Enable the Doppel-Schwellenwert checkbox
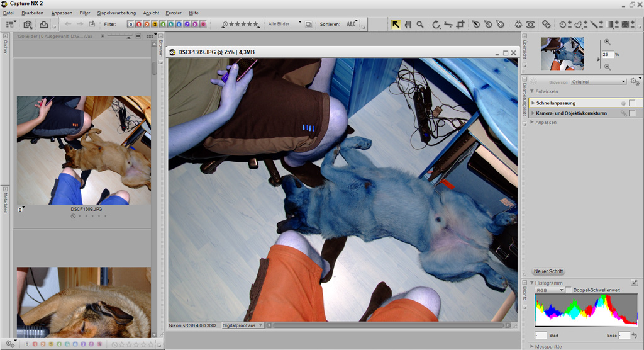644x350 pixels. coord(569,290)
